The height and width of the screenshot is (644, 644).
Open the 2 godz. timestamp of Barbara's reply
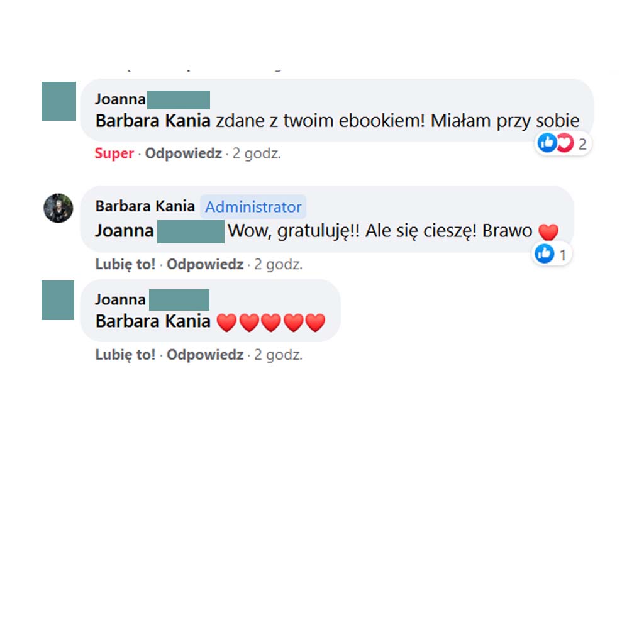coord(279,264)
